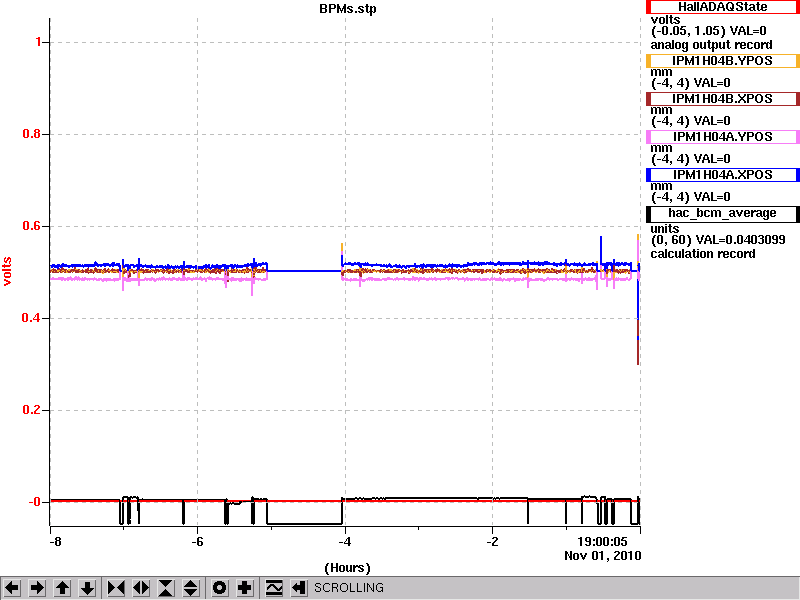
Task: Click the 'calculation record' description text
Action: (x=703, y=254)
